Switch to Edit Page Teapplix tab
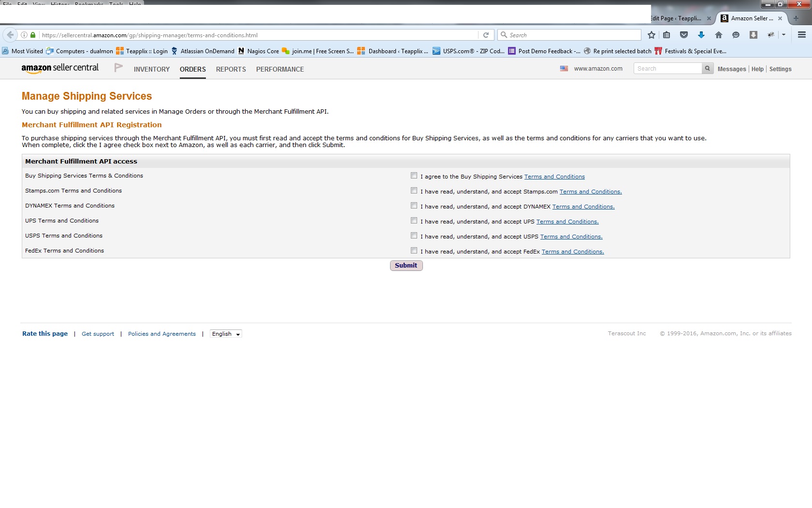Viewport: 812px width, 508px height. pos(677,18)
